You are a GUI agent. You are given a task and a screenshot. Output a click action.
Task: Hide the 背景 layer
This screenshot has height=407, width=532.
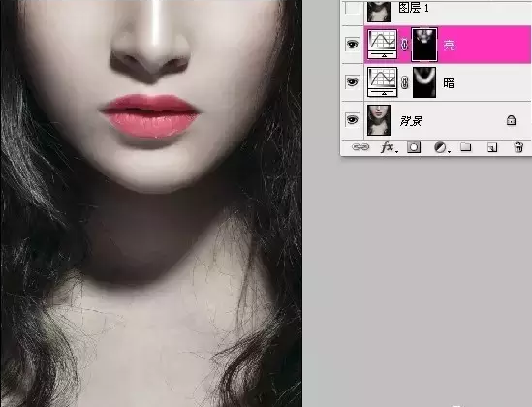tap(353, 120)
